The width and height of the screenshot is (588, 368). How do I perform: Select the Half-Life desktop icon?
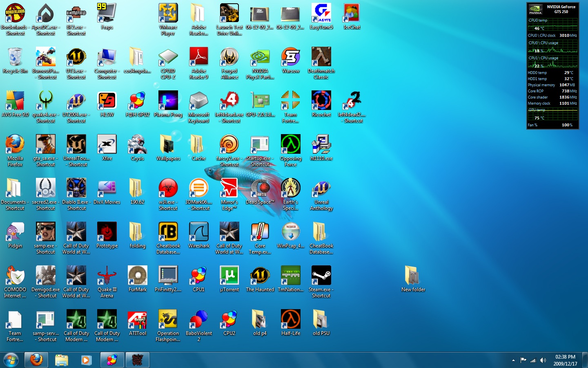tap(291, 319)
